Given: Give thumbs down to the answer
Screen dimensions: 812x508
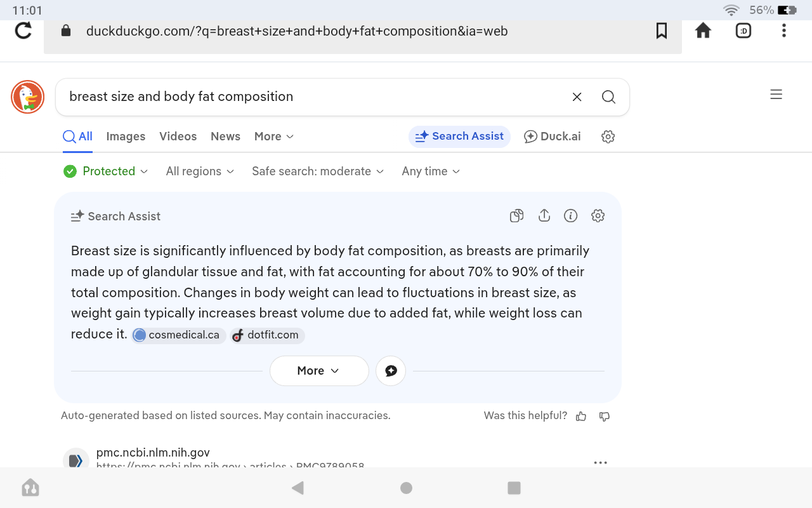Looking at the screenshot, I should pos(605,417).
